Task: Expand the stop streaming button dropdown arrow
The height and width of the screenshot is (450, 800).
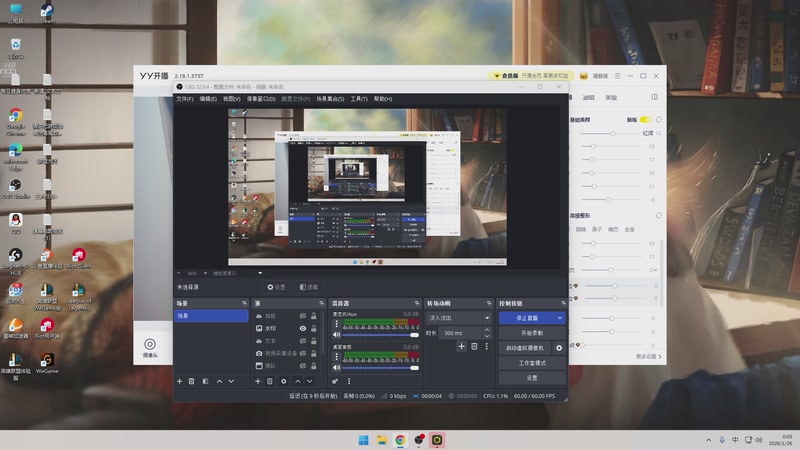Action: point(560,318)
